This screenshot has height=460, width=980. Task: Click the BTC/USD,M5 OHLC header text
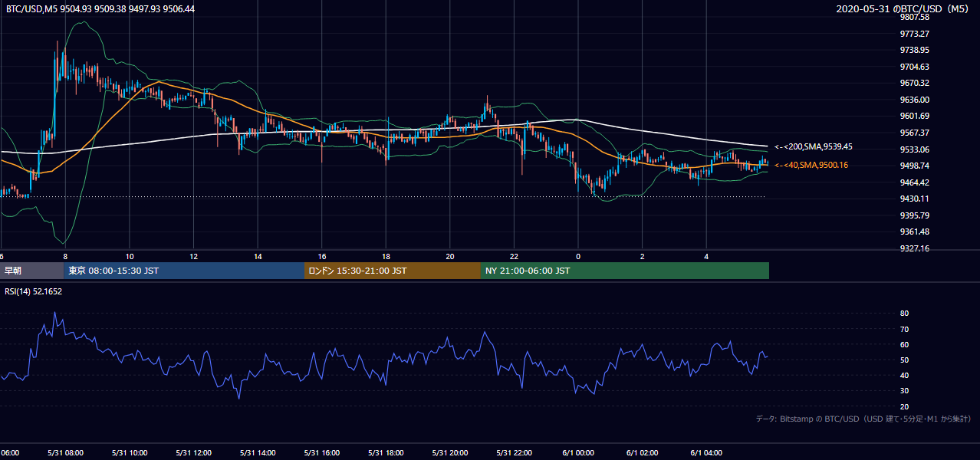point(100,9)
